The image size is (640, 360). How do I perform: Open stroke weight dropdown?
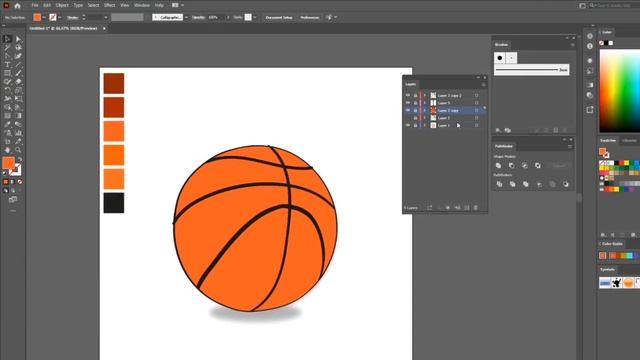(x=105, y=17)
